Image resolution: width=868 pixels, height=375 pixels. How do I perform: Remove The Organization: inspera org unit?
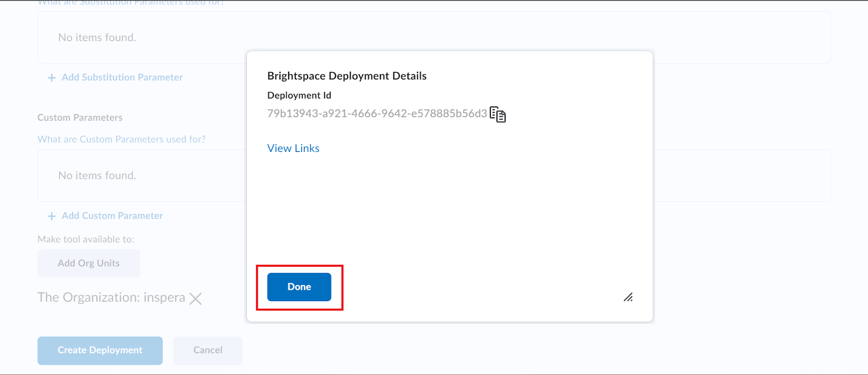click(196, 298)
